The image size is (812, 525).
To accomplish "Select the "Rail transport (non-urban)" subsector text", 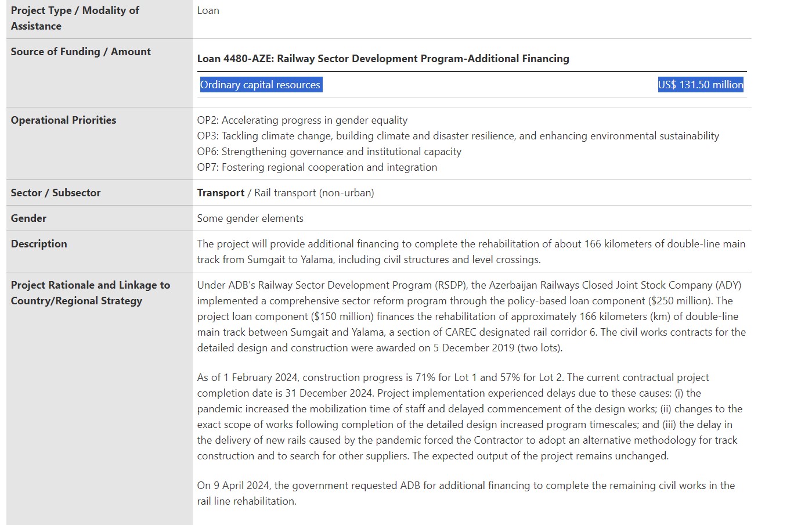I will [x=314, y=193].
